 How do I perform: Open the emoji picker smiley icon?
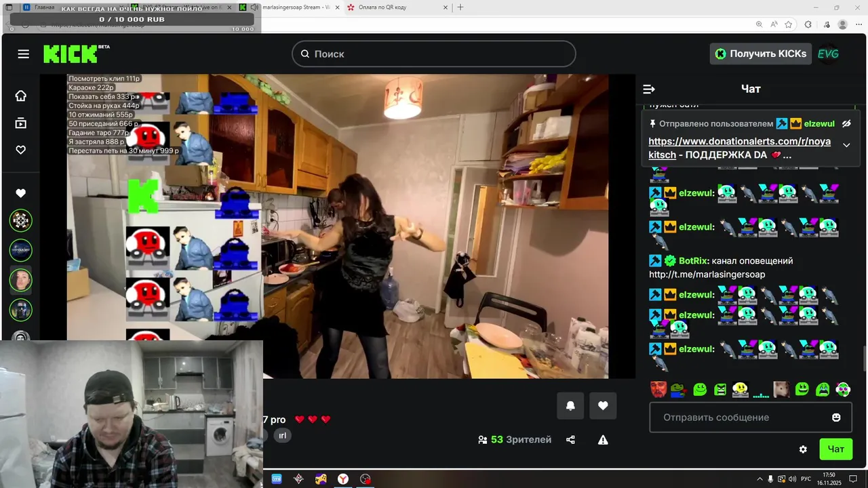(836, 418)
